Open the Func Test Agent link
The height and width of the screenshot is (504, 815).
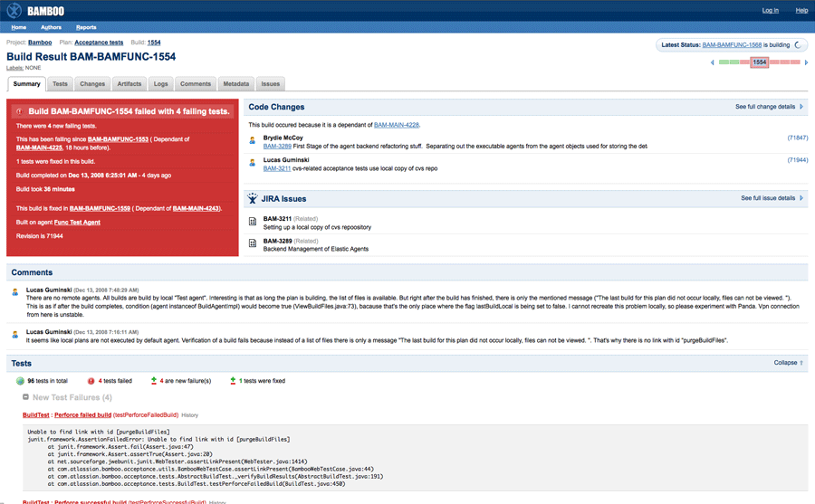coord(77,223)
